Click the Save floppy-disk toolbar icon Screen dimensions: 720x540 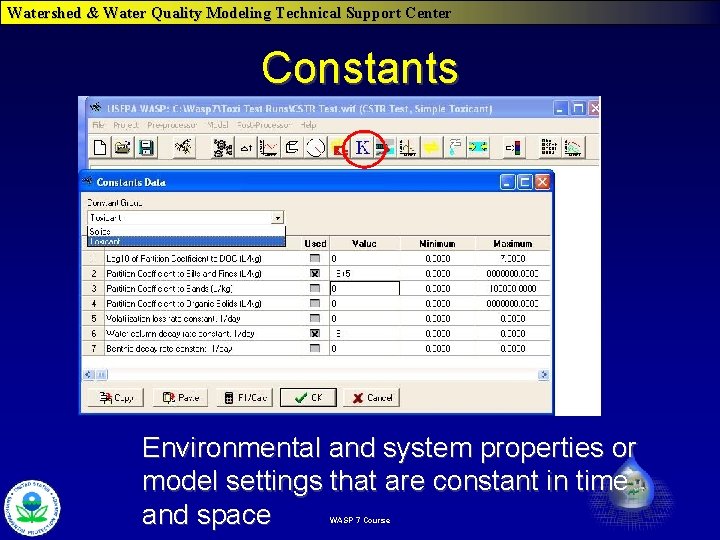tap(146, 147)
